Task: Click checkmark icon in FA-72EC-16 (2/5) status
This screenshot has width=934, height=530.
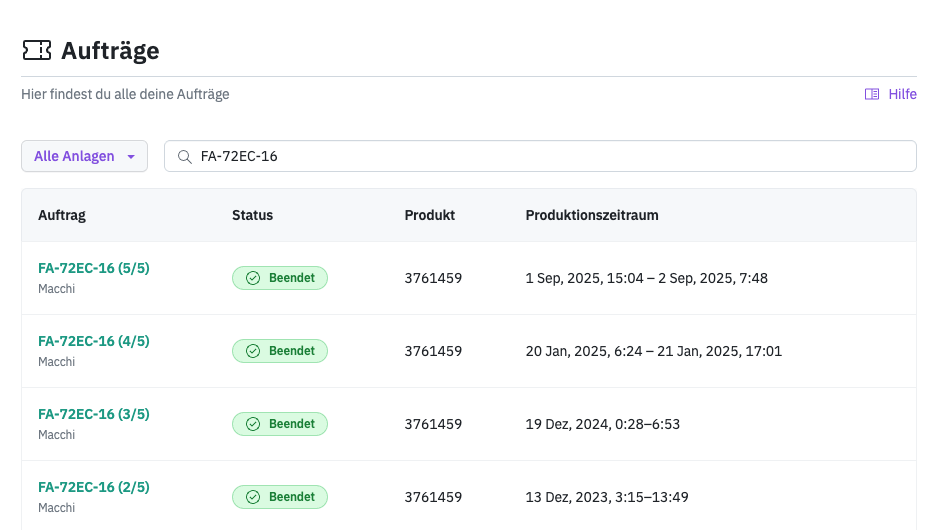Action: (x=253, y=497)
